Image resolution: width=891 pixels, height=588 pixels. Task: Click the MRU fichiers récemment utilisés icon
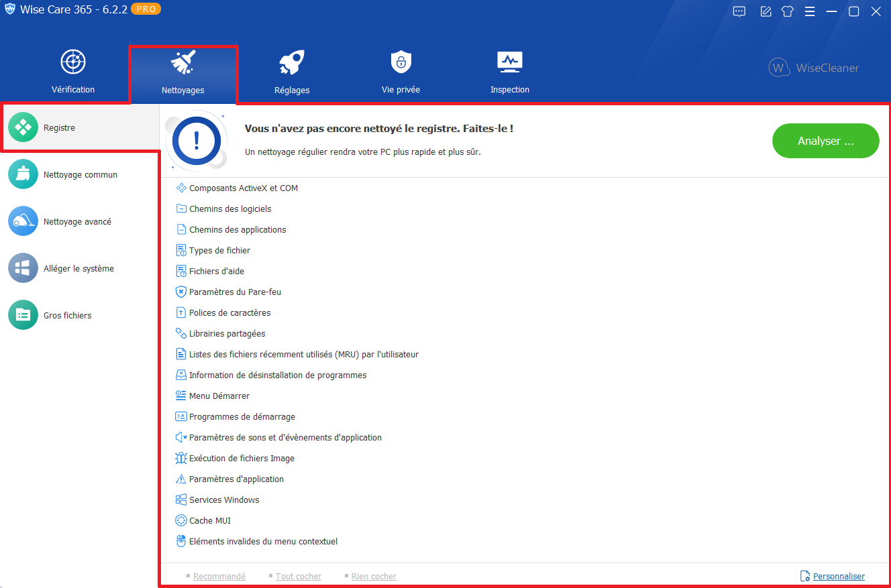[x=180, y=354]
